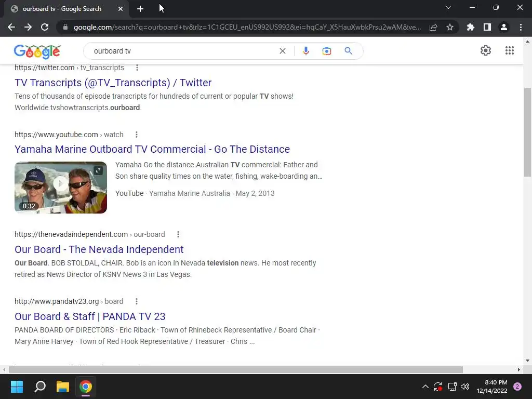Open 'Our Board - The Nevada Independent' link
Image resolution: width=532 pixels, height=399 pixels.
pos(99,249)
